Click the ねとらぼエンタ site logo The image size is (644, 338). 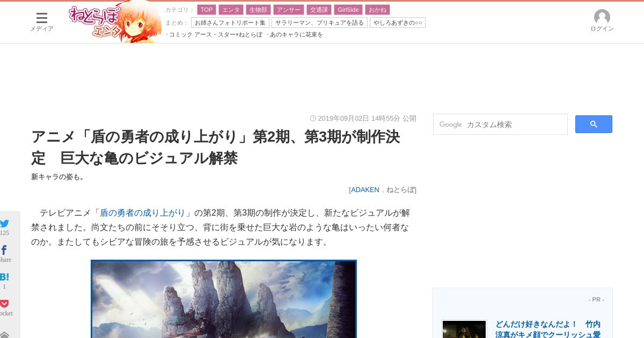point(115,22)
